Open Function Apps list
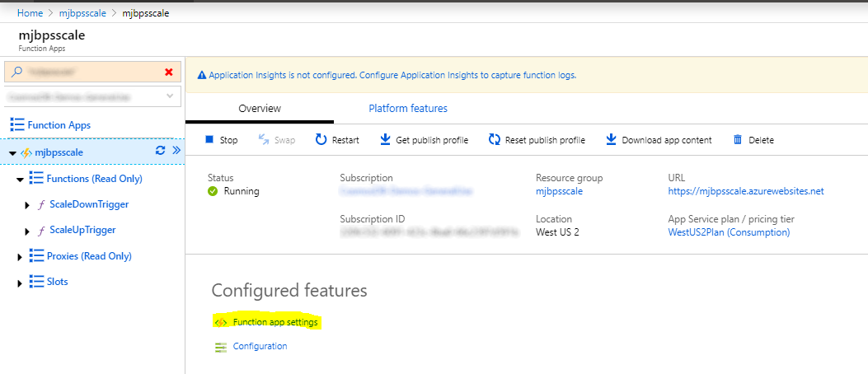Screen dimensions: 868x374 point(59,125)
